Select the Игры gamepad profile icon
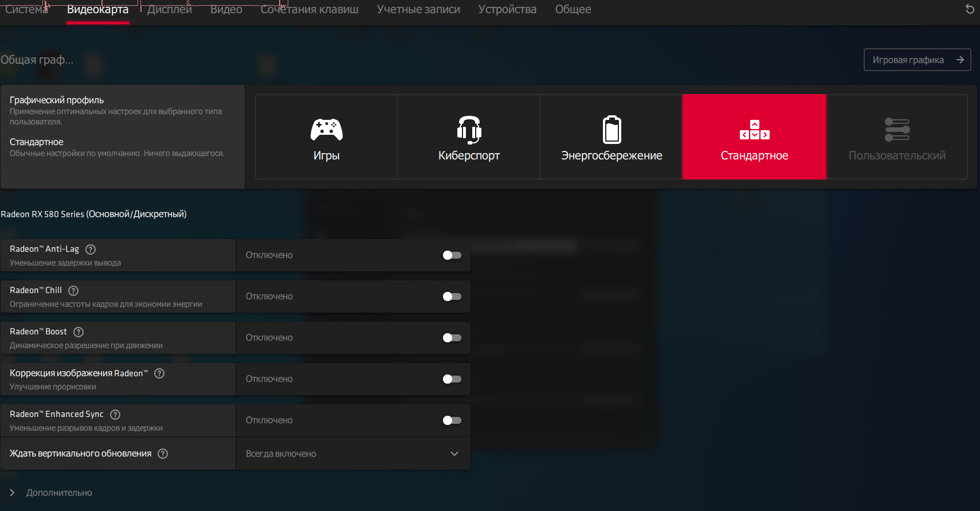Image resolution: width=980 pixels, height=511 pixels. (327, 130)
